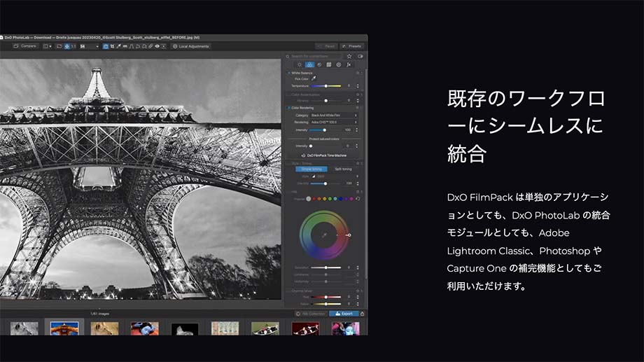This screenshot has height=362, width=644.
Task: Switch to the Detail palette tab
Action: [319, 65]
